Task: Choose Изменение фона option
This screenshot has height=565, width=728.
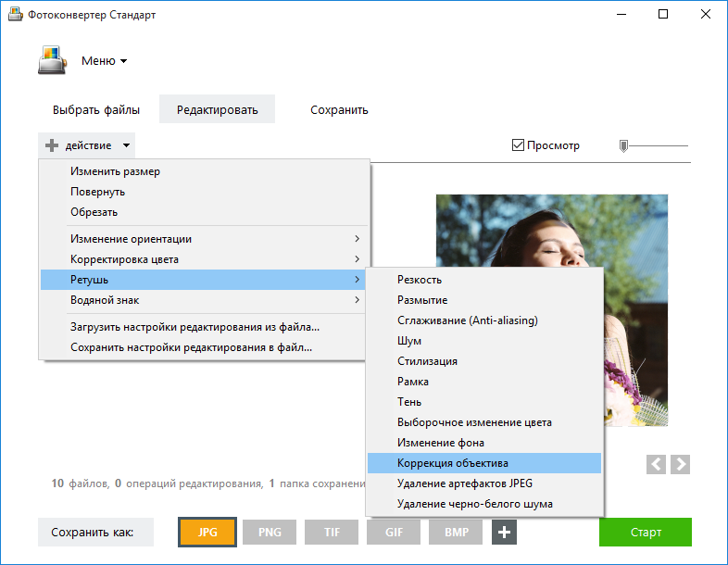Action: pyautogui.click(x=484, y=443)
